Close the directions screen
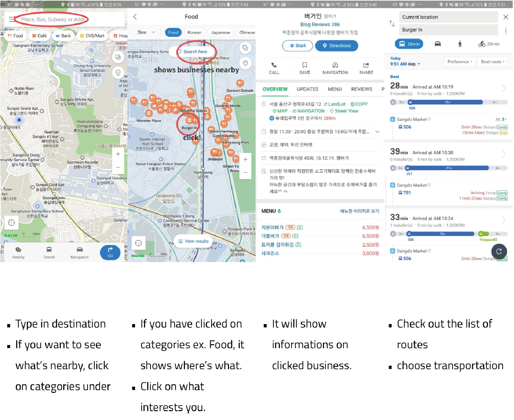This screenshot has height=420, width=514. (x=506, y=17)
